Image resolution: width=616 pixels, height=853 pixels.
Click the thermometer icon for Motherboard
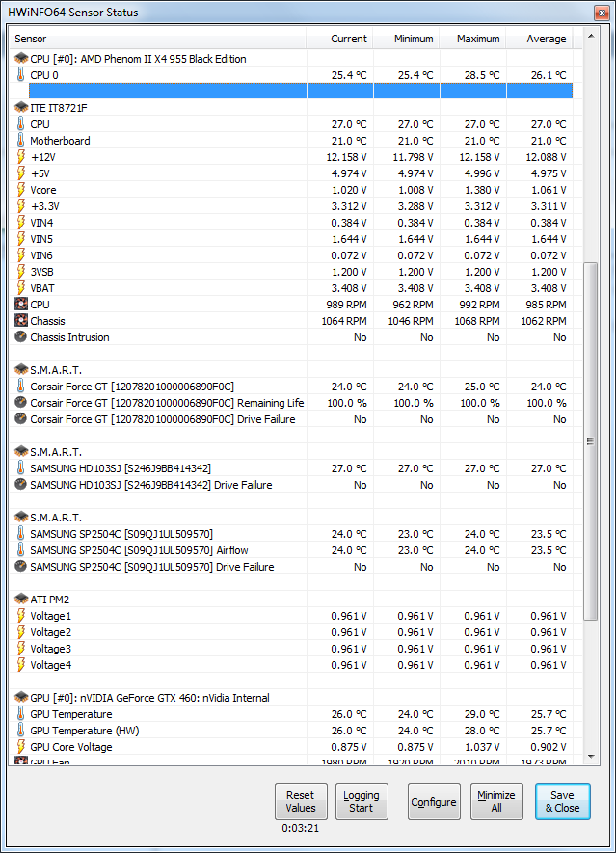[x=20, y=140]
